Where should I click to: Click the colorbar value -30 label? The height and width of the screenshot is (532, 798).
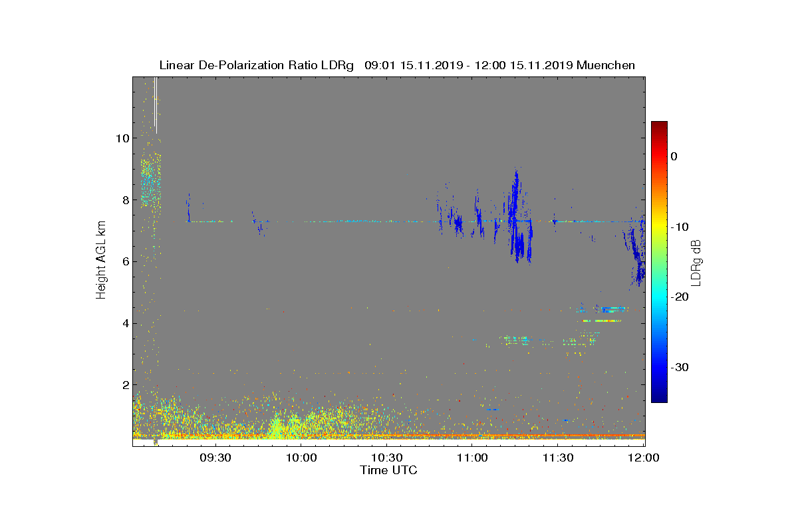pos(680,367)
